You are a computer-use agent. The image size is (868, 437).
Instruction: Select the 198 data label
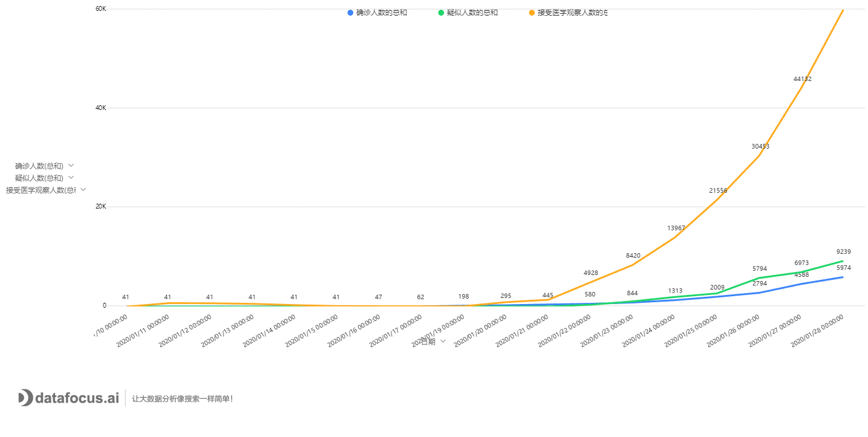[x=463, y=297]
